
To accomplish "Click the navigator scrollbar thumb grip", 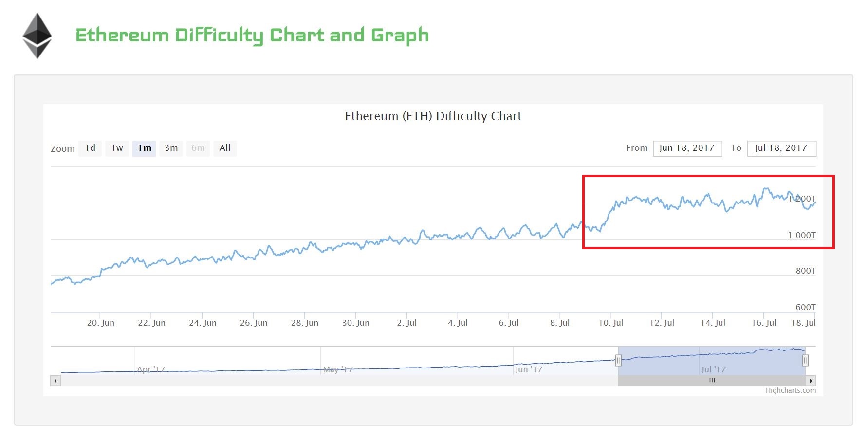I will coord(712,381).
